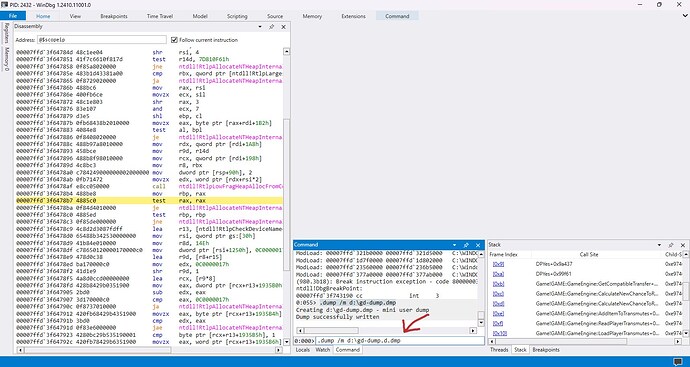This screenshot has height=367, width=690.
Task: Open the Scripting ribbon tab
Action: [x=237, y=16]
